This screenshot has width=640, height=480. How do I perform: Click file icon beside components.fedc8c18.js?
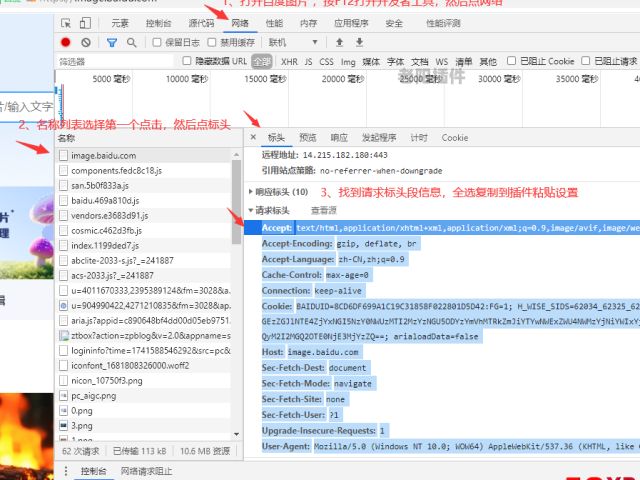[x=63, y=171]
